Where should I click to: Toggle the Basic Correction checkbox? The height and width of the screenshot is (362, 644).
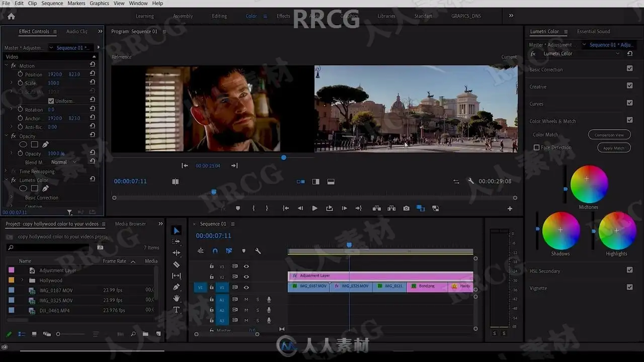tap(629, 68)
